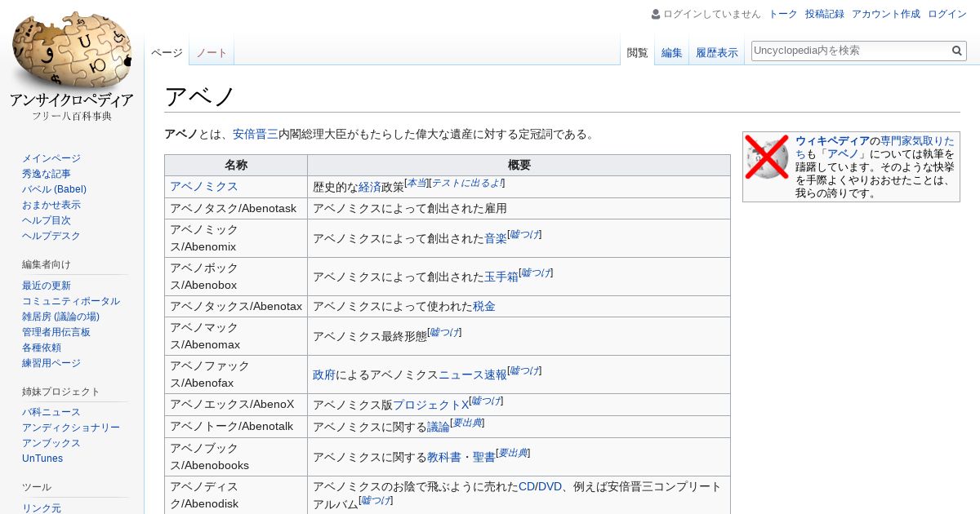Click the user icon beside ログインしていません
This screenshot has width=980, height=514.
[x=656, y=14]
